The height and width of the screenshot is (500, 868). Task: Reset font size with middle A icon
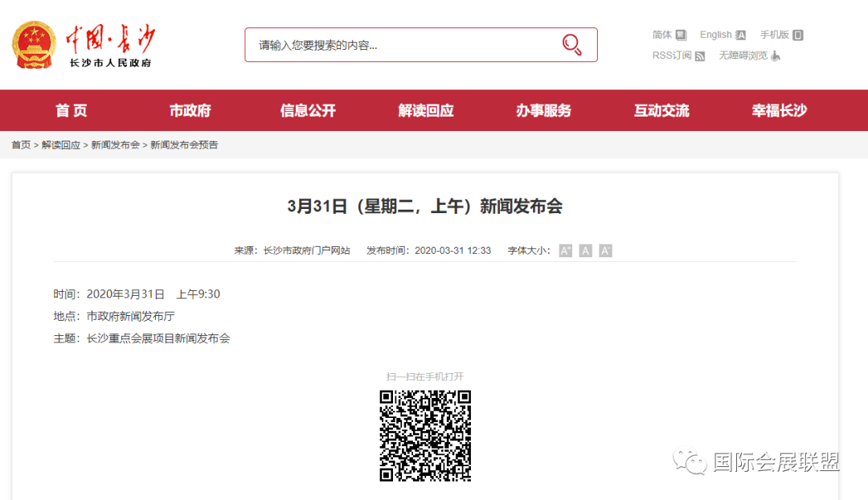tap(585, 251)
